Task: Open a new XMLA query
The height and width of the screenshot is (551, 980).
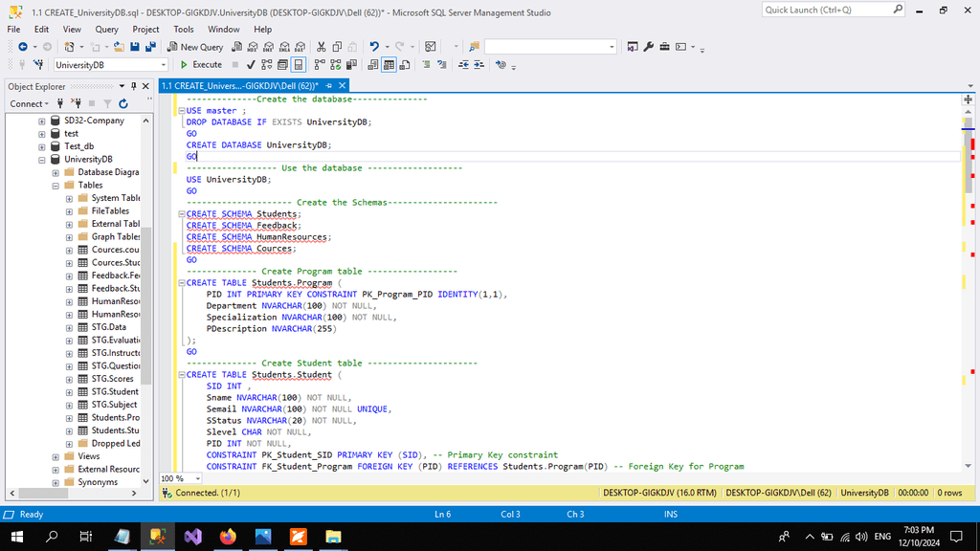Action: point(284,47)
